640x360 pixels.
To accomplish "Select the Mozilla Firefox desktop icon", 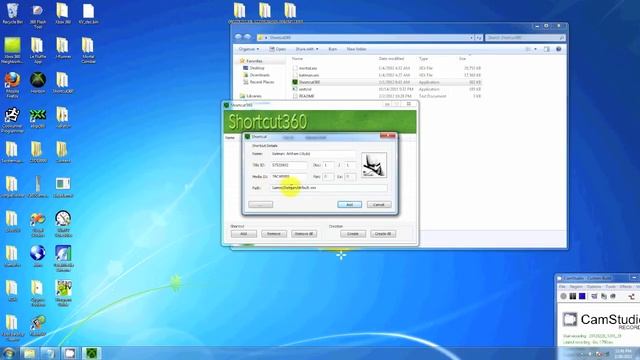I will tap(12, 85).
